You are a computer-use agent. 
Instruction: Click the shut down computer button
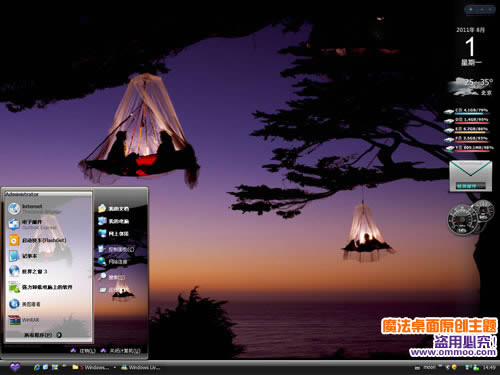click(121, 351)
